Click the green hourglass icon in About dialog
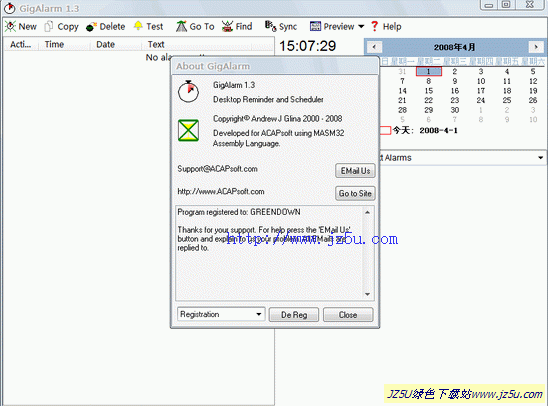This screenshot has width=548, height=406. (188, 130)
